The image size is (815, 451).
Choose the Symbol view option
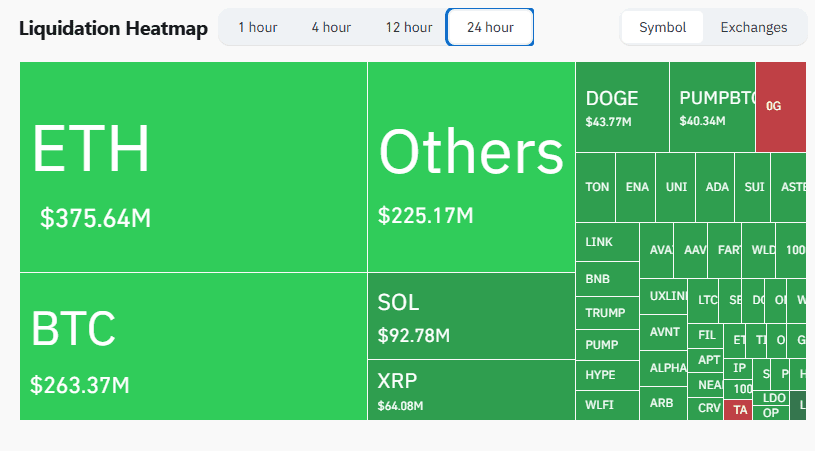pos(662,27)
